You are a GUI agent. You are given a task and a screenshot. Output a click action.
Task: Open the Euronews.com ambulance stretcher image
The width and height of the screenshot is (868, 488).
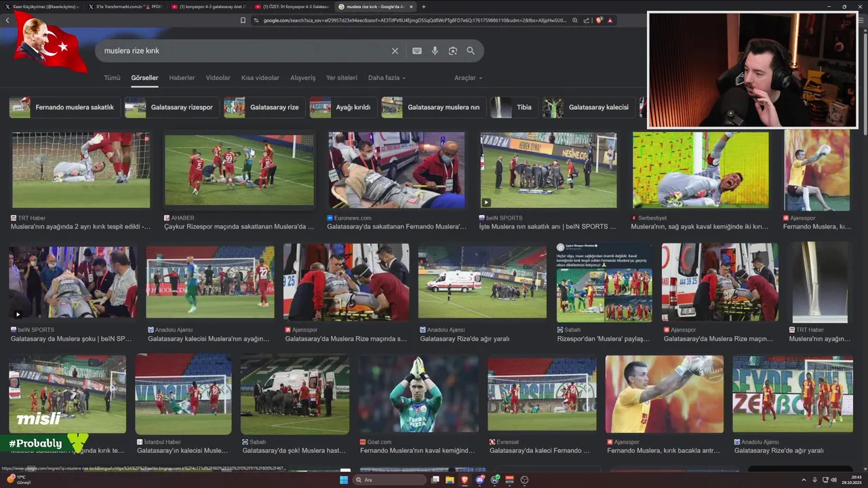click(x=397, y=170)
